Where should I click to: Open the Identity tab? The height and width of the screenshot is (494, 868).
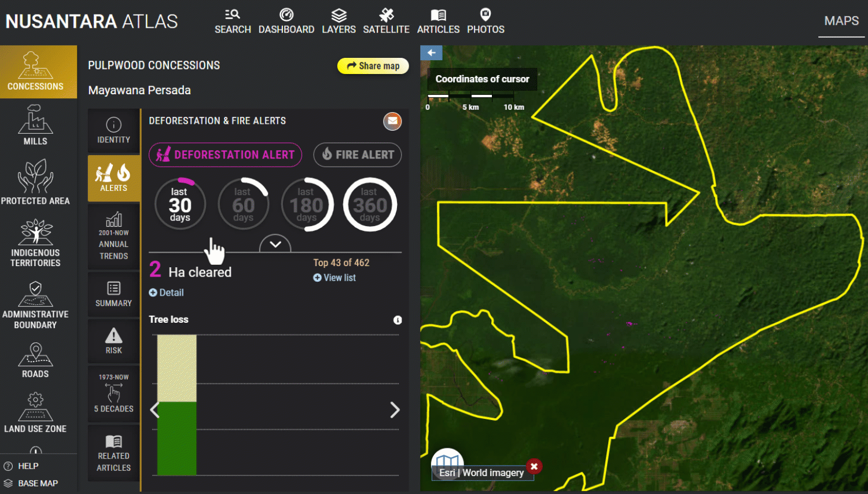point(114,131)
